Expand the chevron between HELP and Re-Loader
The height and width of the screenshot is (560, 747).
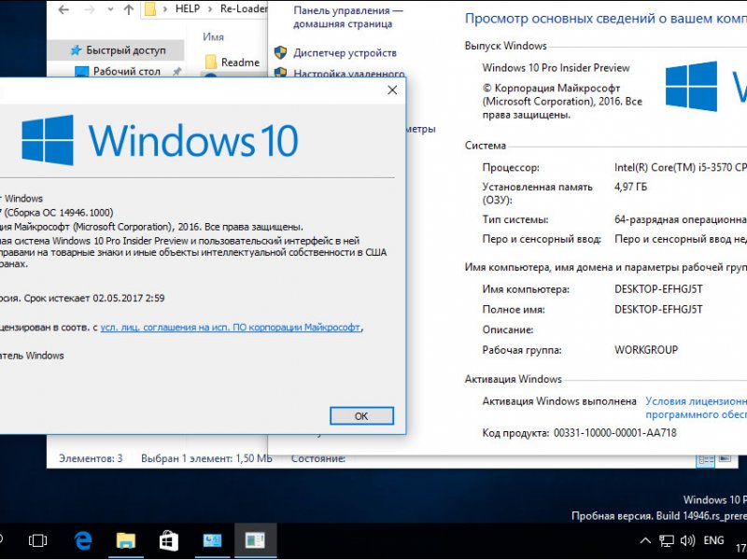209,9
